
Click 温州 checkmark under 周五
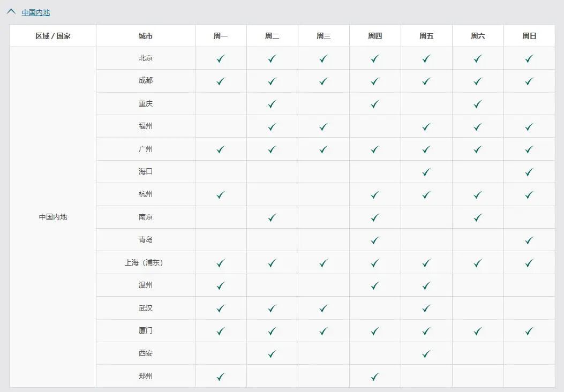pyautogui.click(x=426, y=286)
